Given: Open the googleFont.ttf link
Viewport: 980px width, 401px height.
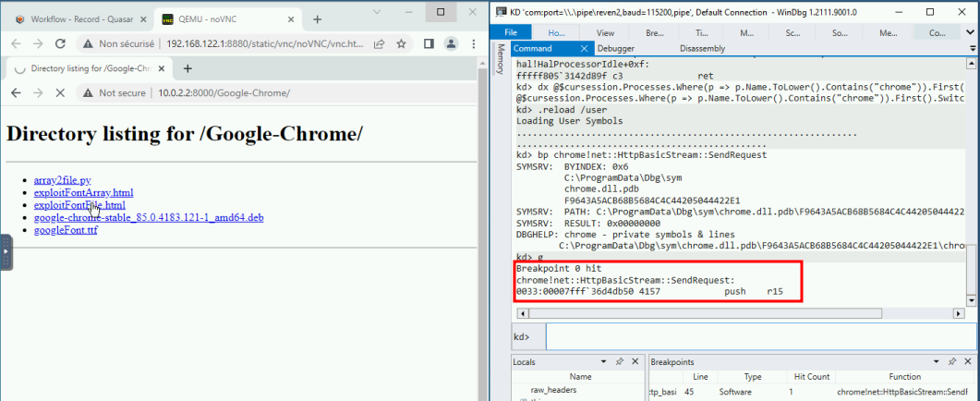Looking at the screenshot, I should pyautogui.click(x=66, y=230).
